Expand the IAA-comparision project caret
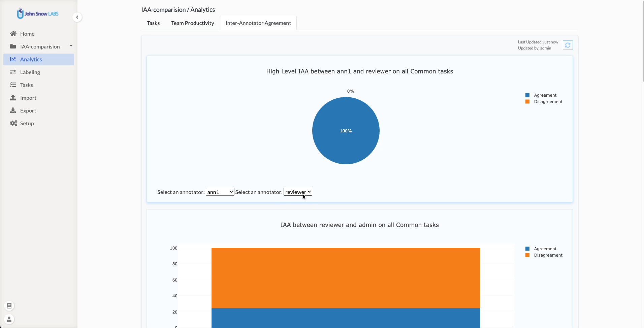The width and height of the screenshot is (644, 328). [71, 46]
